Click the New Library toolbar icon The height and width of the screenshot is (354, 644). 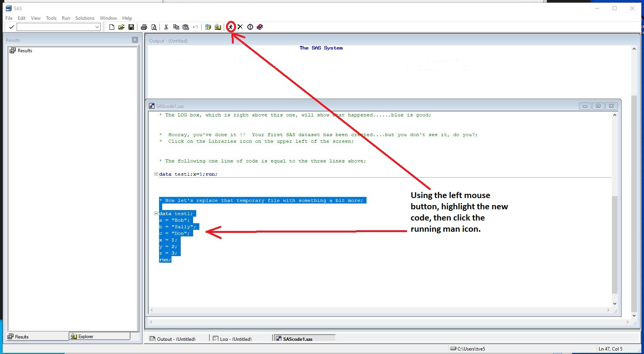point(208,27)
